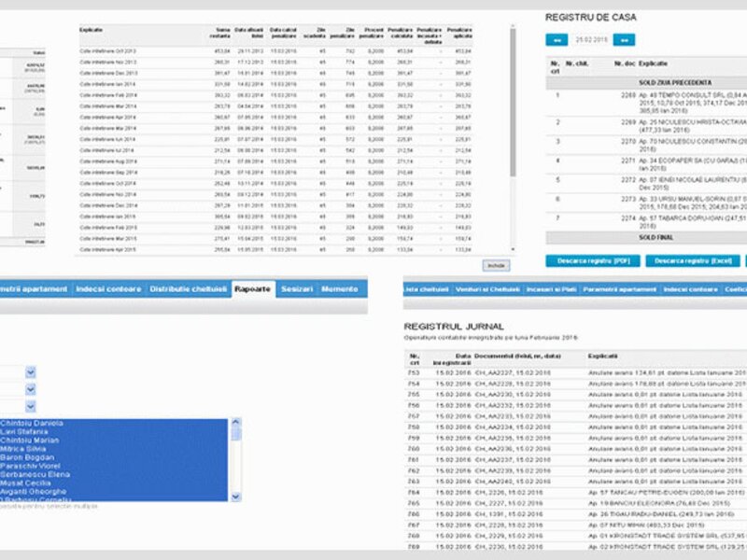Select Lari Stefania in the names list
This screenshot has width=747, height=560.
click(113, 431)
